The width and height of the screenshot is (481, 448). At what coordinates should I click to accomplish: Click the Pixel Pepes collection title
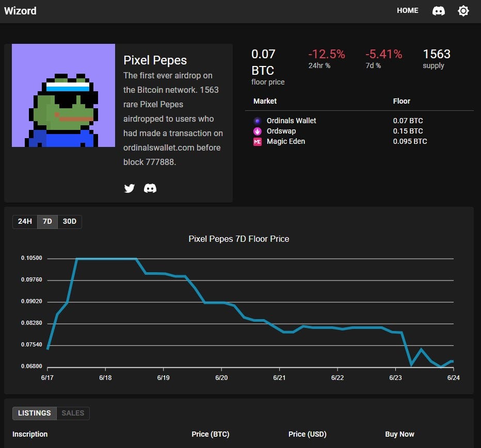tap(155, 60)
